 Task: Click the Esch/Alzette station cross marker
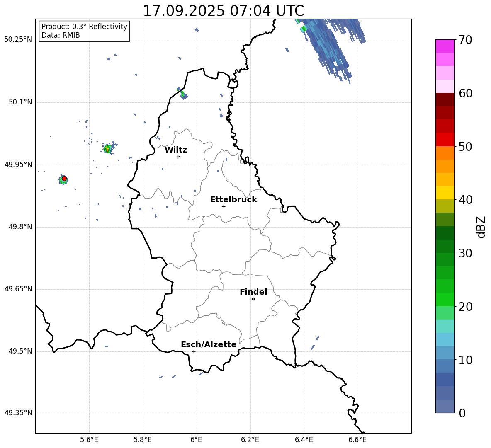(194, 351)
